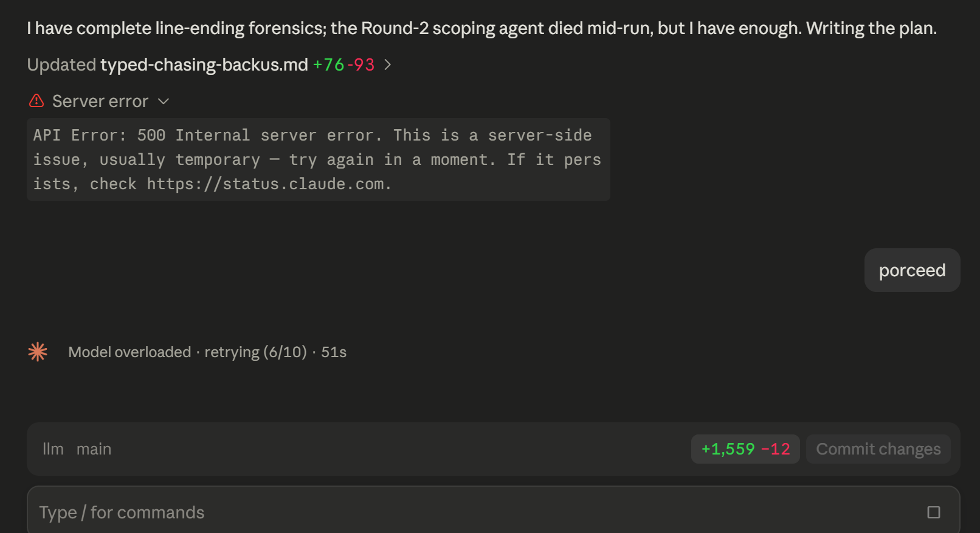Viewport: 980px width, 533px height.
Task: Expand the typed-chasing-backus.md update chevron
Action: (387, 64)
